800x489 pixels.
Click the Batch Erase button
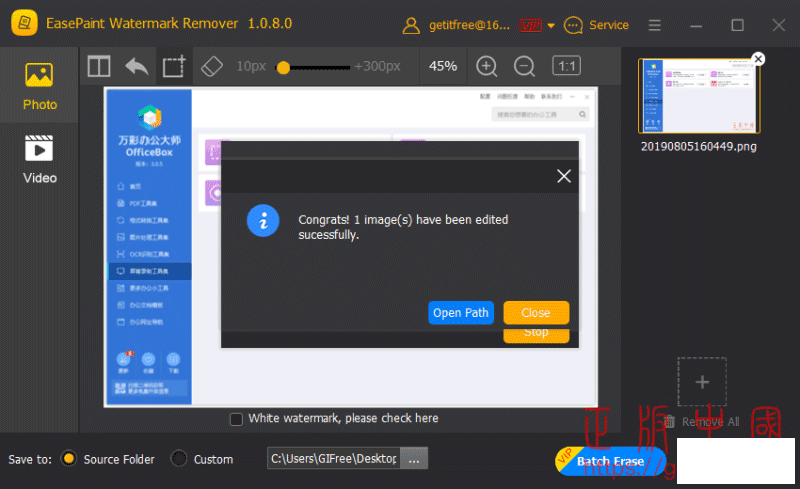tap(610, 461)
